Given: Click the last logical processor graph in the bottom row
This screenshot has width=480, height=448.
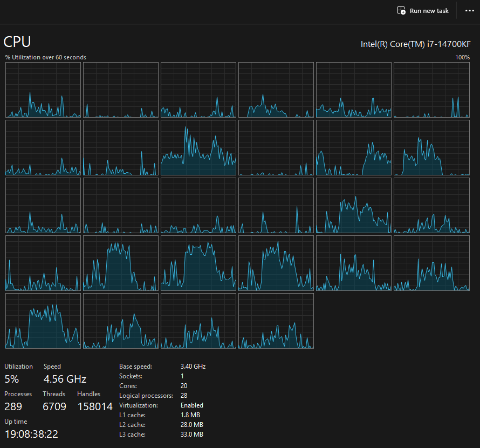Looking at the screenshot, I should (276, 321).
